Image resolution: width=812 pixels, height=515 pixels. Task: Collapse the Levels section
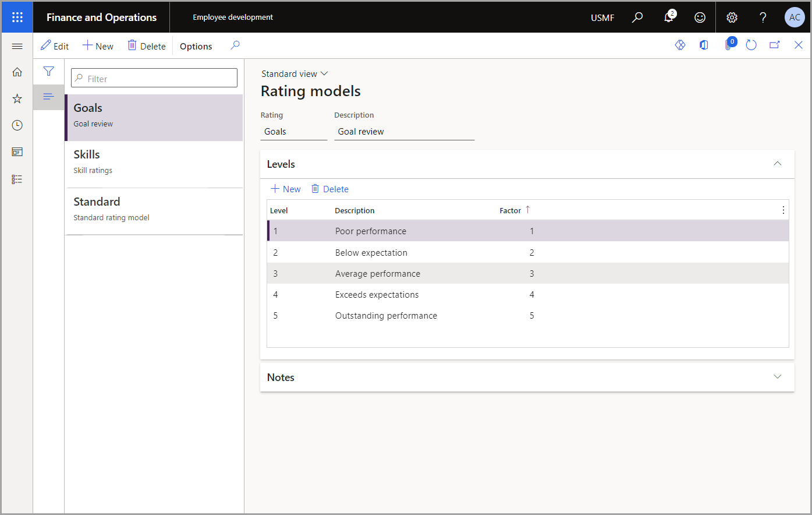778,164
